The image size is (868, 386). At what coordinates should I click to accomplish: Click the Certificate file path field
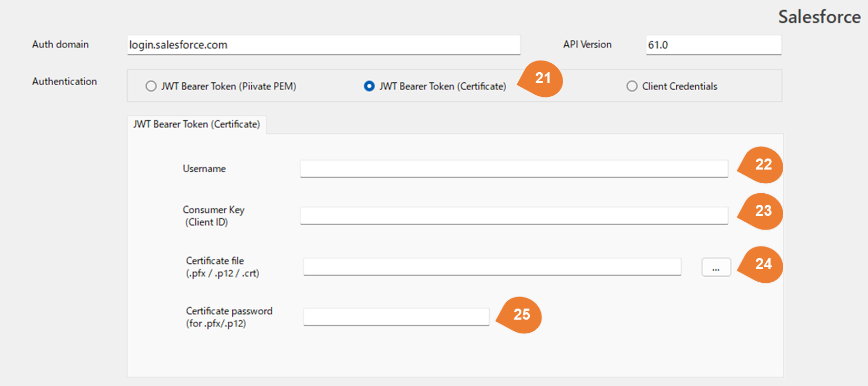(x=492, y=267)
